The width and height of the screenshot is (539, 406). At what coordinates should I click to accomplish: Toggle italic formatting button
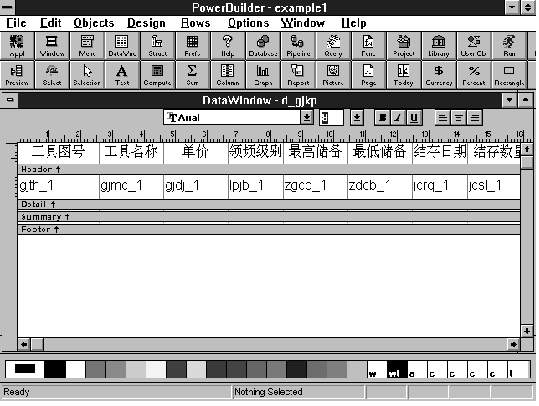398,118
